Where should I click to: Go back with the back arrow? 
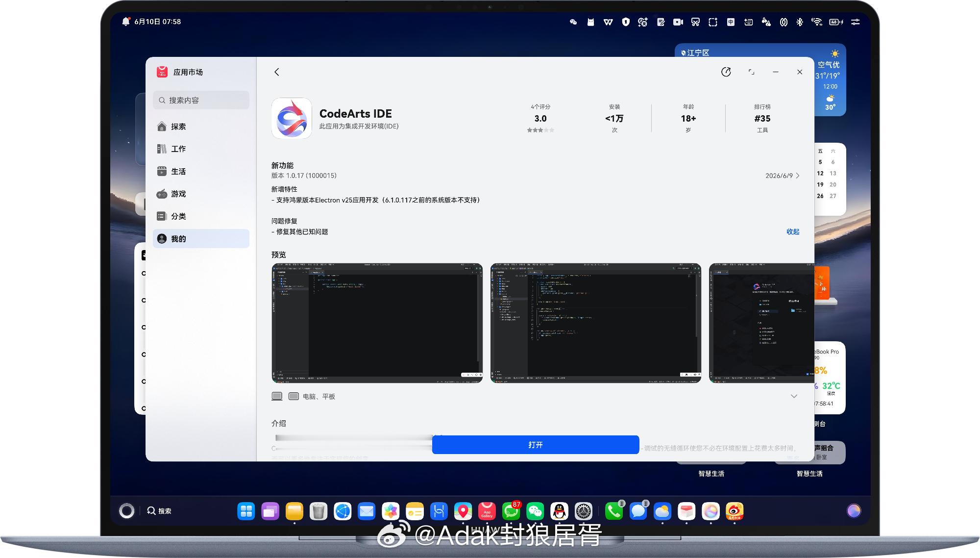[x=277, y=72]
